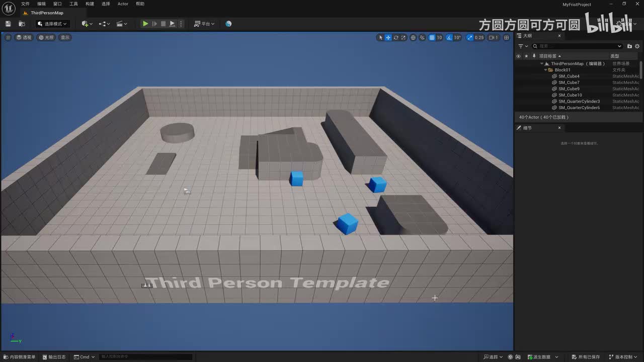This screenshot has width=644, height=362.
Task: Activate the select arrow tool in viewport
Action: (381, 37)
